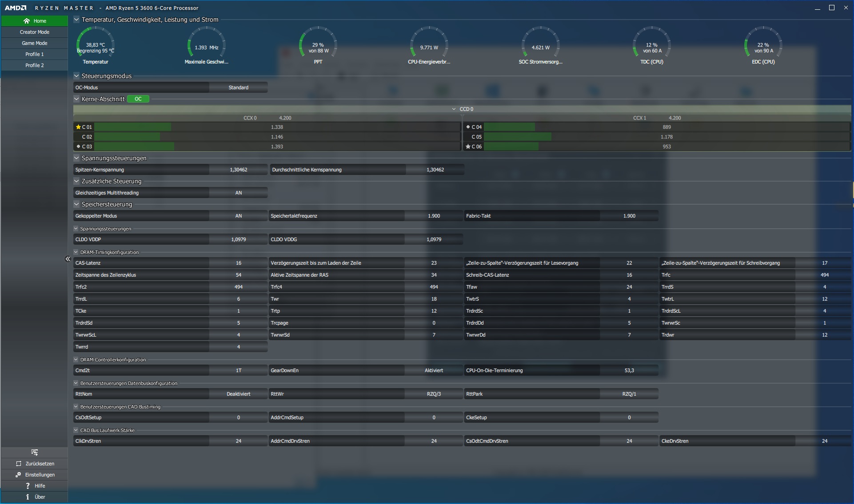Click the Game Mode button
This screenshot has height=504, width=854.
click(x=35, y=43)
